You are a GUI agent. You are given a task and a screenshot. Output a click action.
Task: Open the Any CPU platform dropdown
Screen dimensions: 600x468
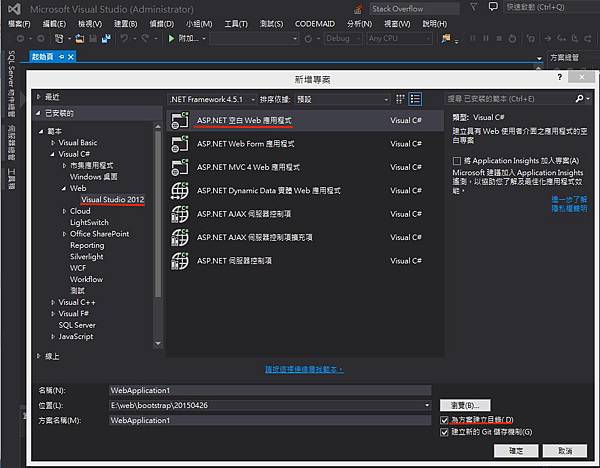pos(399,38)
